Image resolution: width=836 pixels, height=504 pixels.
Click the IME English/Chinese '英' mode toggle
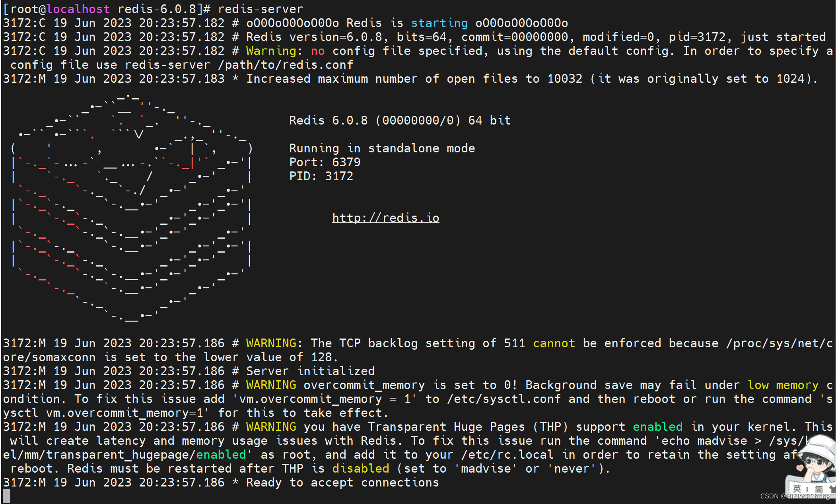click(797, 489)
